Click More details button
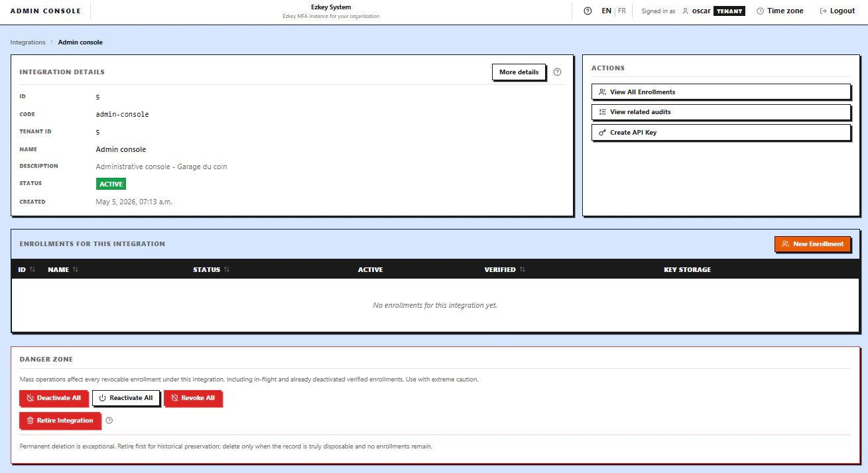Viewport: 868px width, 473px height. [x=519, y=72]
